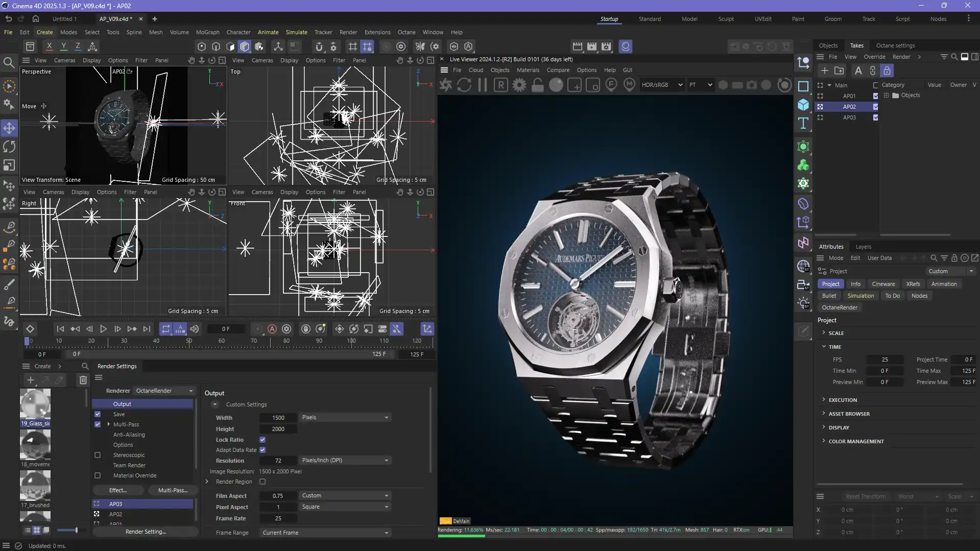Click the Width input field showing 1500

tap(278, 418)
